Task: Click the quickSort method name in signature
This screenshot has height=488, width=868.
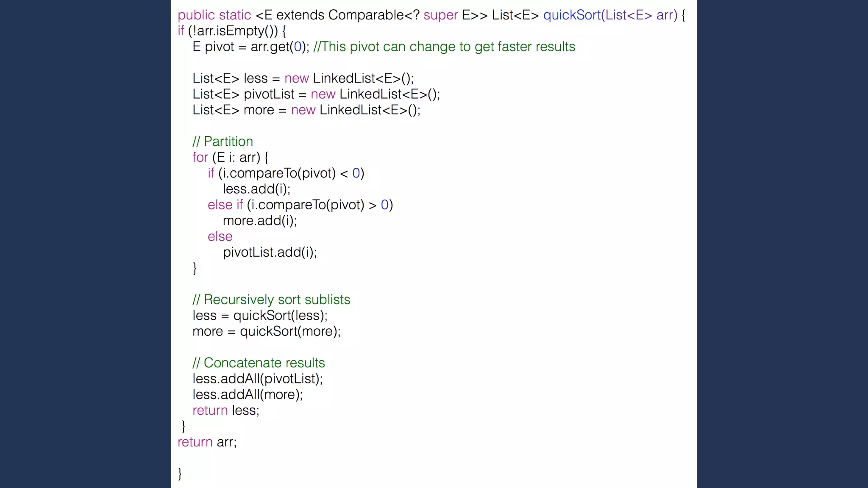Action: tap(571, 15)
